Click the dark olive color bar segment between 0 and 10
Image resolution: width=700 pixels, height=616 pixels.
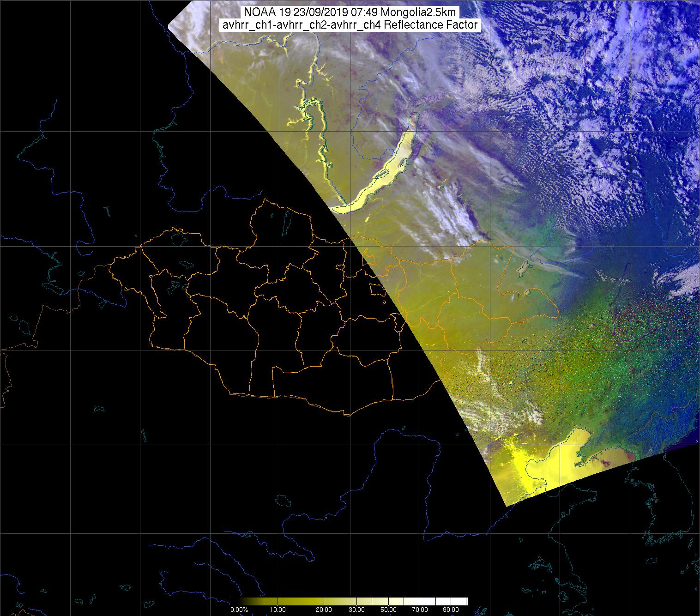pos(255,601)
